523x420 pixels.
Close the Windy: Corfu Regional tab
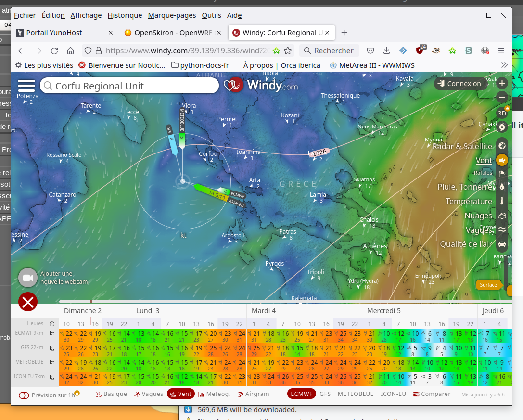327,33
